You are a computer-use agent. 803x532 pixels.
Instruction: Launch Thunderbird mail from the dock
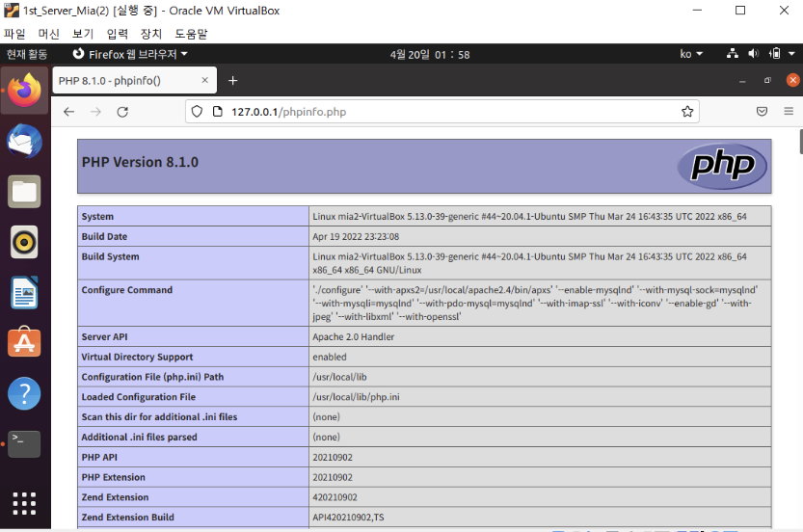pyautogui.click(x=24, y=141)
